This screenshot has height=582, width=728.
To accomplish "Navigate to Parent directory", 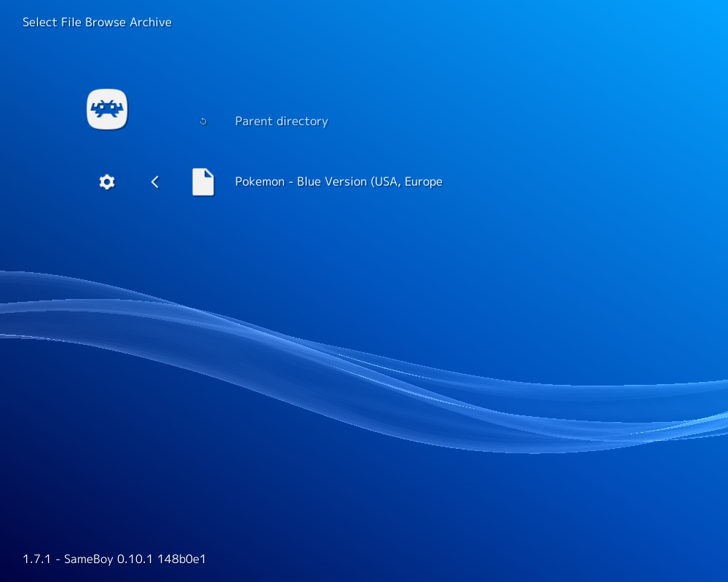I will coord(281,121).
